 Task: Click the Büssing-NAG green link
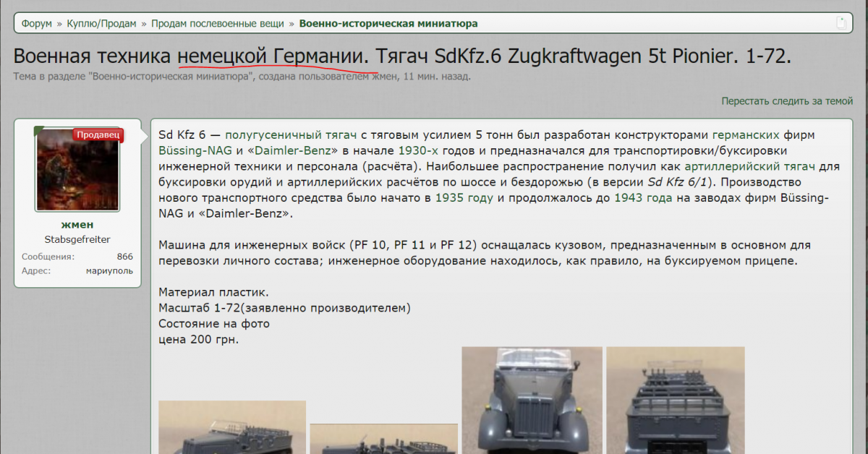click(x=192, y=151)
